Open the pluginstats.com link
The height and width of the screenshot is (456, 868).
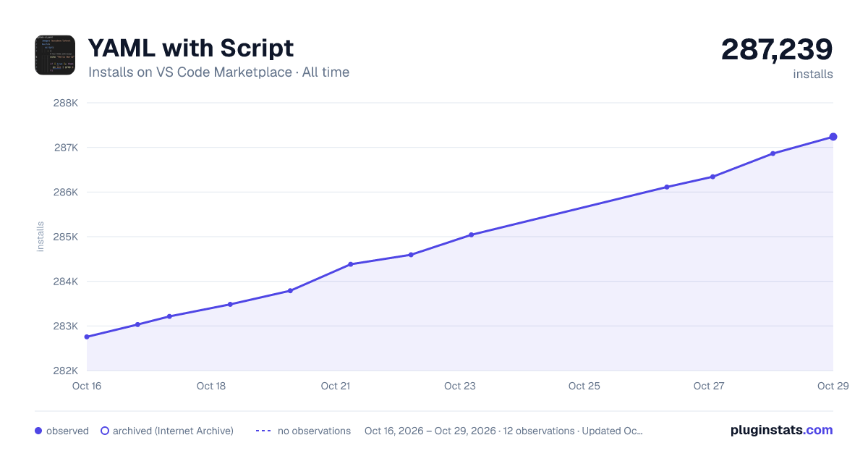782,430
